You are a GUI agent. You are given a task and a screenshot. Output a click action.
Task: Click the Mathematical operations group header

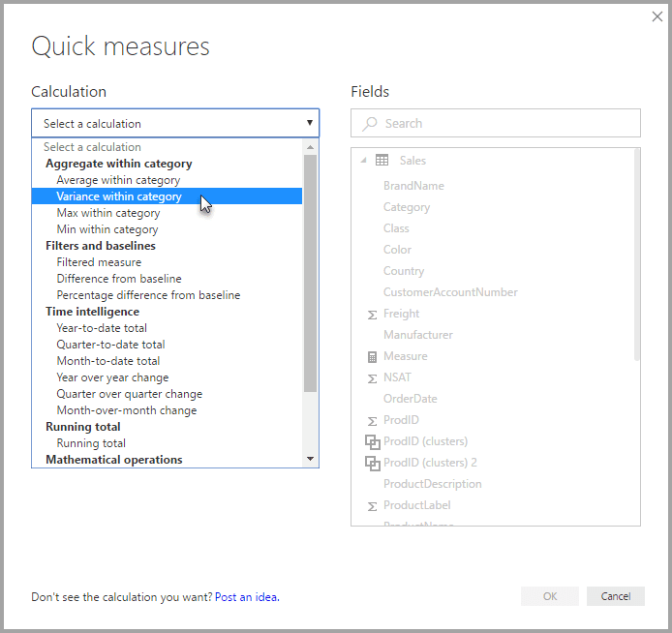pos(114,460)
